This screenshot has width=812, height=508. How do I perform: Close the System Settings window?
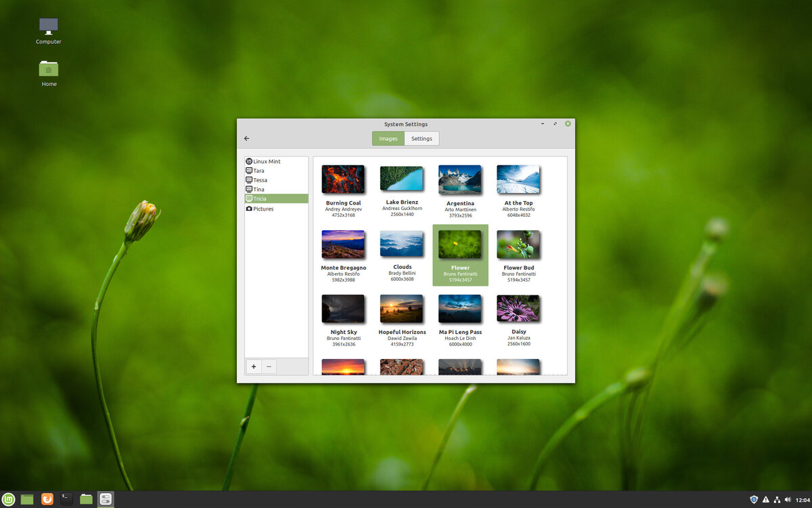(568, 123)
